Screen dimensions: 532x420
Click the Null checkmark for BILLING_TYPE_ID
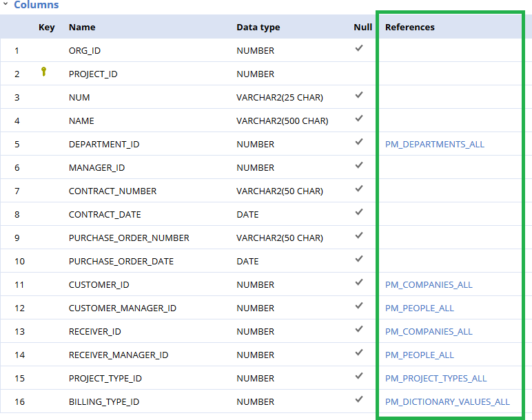pyautogui.click(x=358, y=400)
